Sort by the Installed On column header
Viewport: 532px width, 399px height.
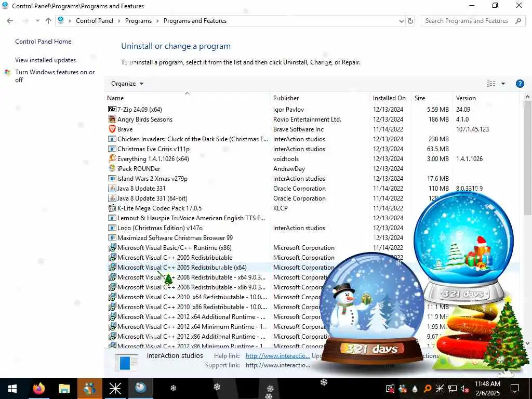[x=390, y=98]
